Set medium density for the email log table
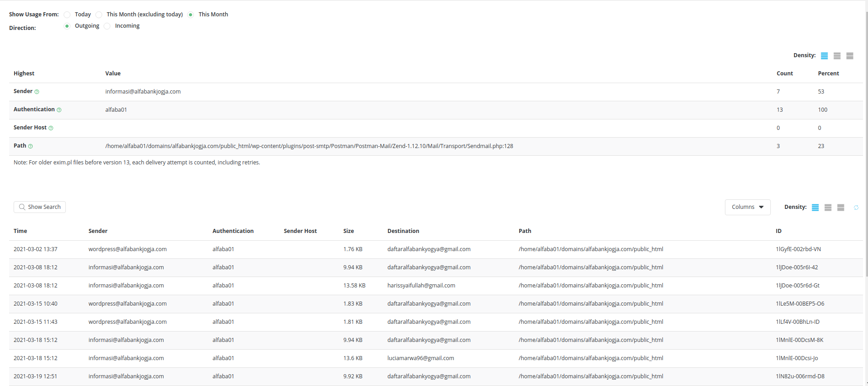This screenshot has height=386, width=868. [x=828, y=208]
